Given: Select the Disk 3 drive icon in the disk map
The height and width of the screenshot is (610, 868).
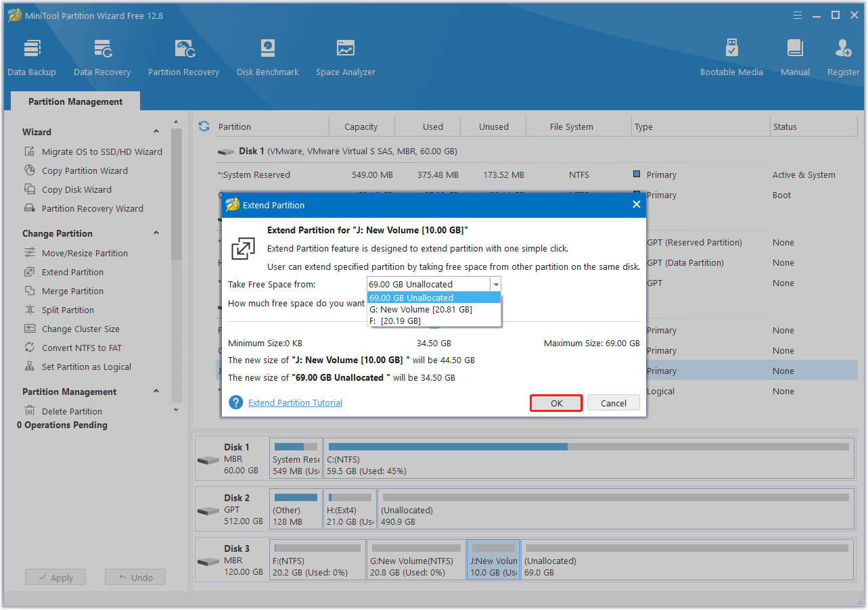Looking at the screenshot, I should (208, 562).
